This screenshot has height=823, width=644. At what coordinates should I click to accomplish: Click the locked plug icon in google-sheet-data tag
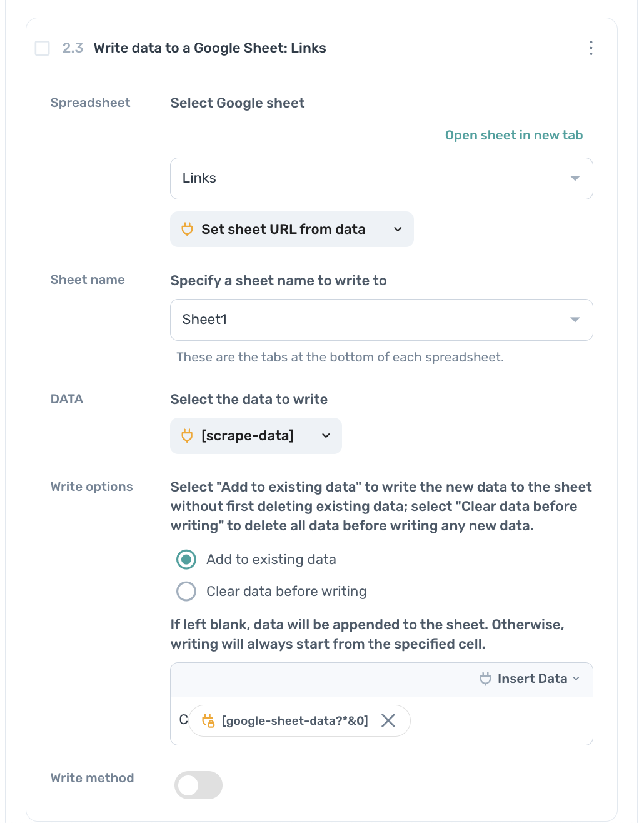pos(208,721)
